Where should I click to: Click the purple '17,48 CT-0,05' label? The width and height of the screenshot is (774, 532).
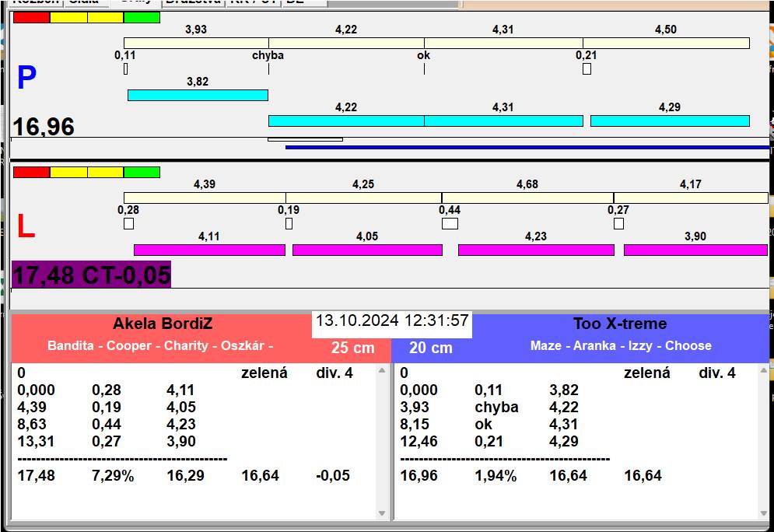click(x=91, y=275)
